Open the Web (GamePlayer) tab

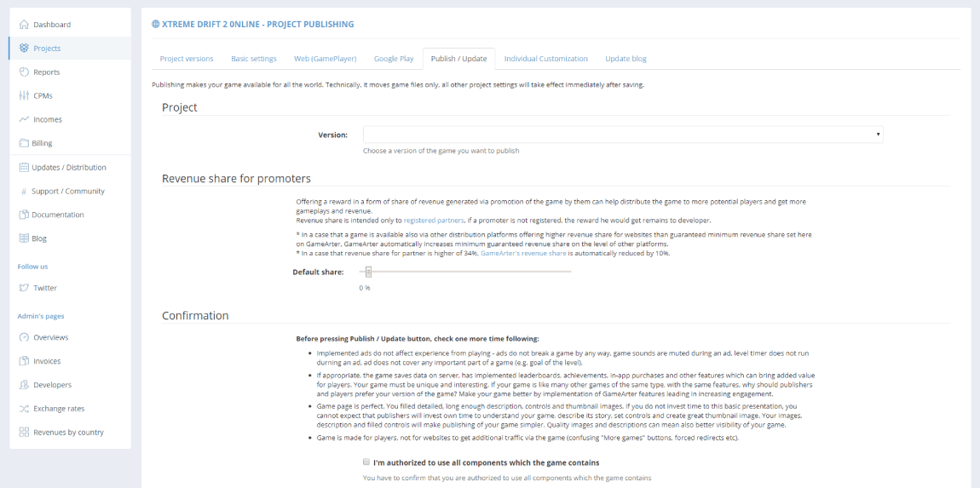[x=325, y=59]
